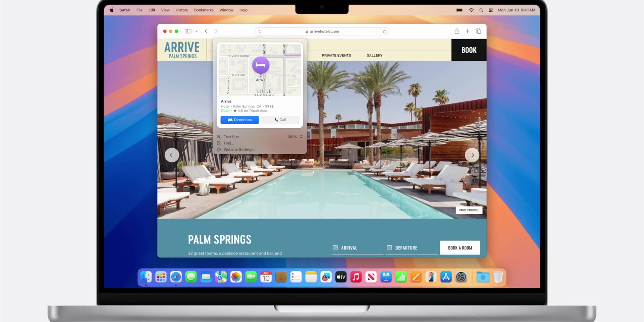Open the Safari menu

click(x=125, y=10)
